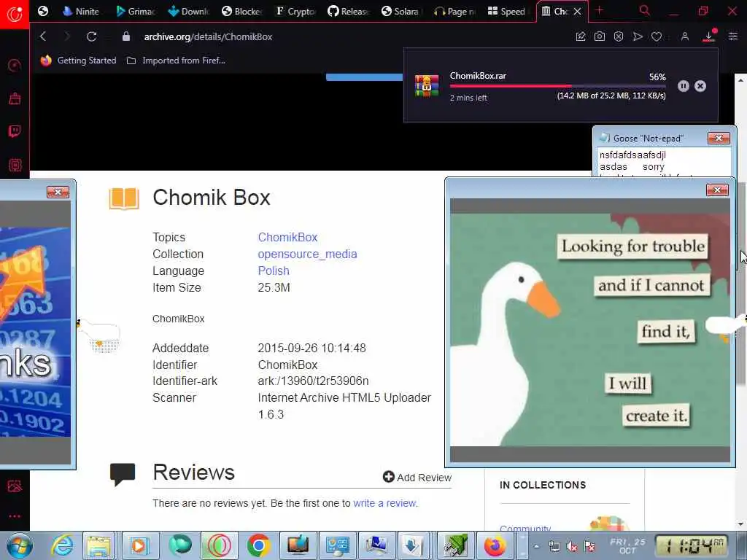
Task: Click the ChomikBox.rar download progress bar
Action: point(557,86)
